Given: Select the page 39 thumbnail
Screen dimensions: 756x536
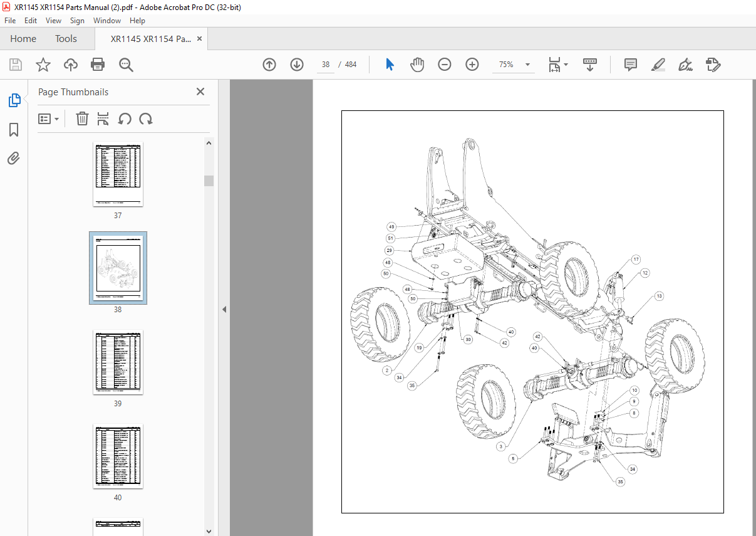Looking at the screenshot, I should click(x=118, y=362).
